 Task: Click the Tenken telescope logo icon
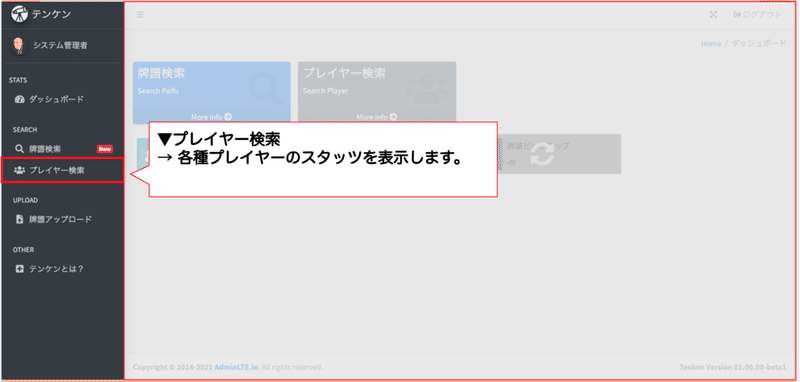click(x=19, y=14)
